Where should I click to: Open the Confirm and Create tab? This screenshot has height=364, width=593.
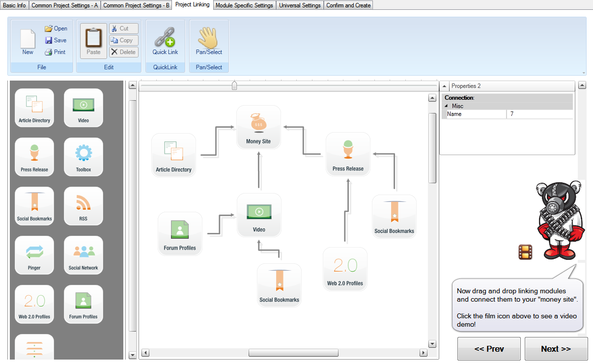click(x=349, y=5)
